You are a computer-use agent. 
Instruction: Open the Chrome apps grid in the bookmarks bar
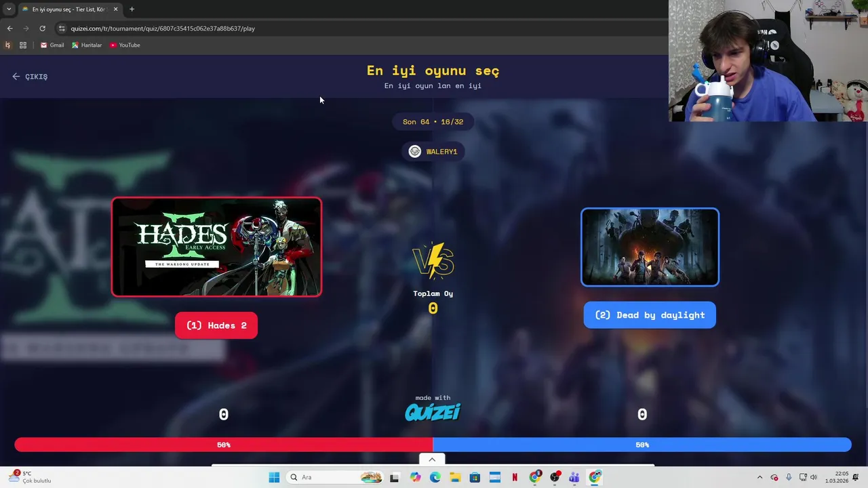coord(23,45)
